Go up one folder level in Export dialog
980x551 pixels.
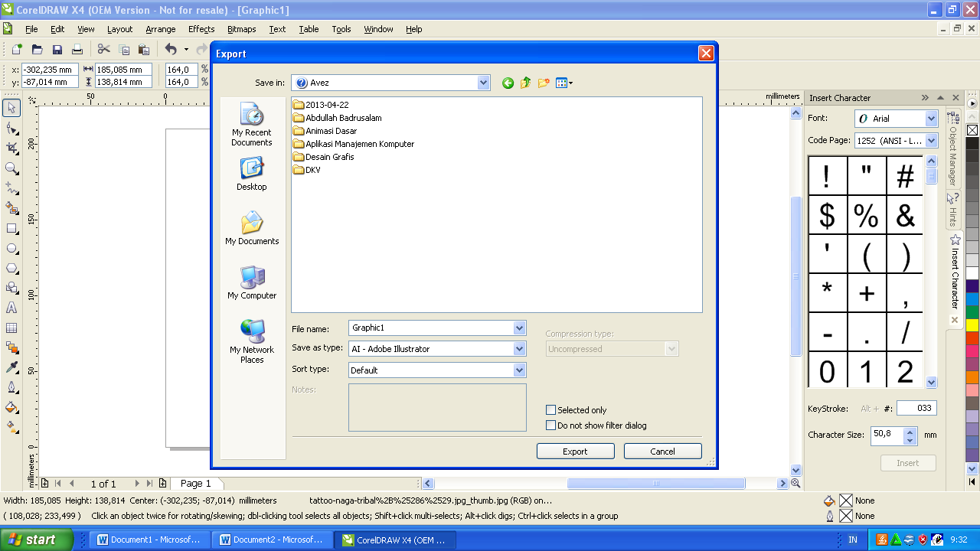click(x=526, y=83)
